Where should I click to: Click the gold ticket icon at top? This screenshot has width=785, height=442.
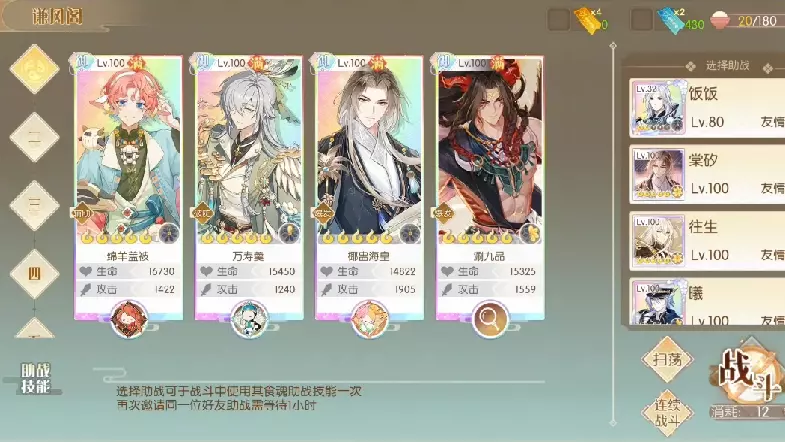[x=588, y=21]
